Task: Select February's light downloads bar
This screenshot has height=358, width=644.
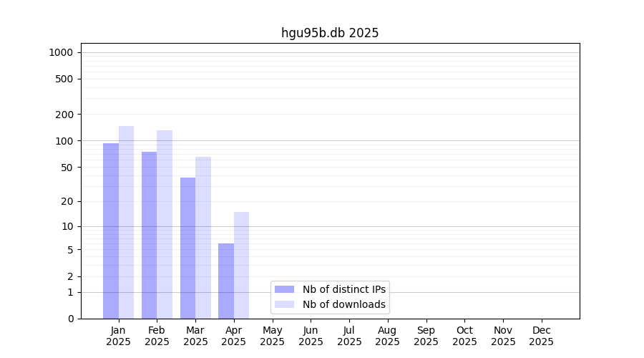Action: click(165, 224)
